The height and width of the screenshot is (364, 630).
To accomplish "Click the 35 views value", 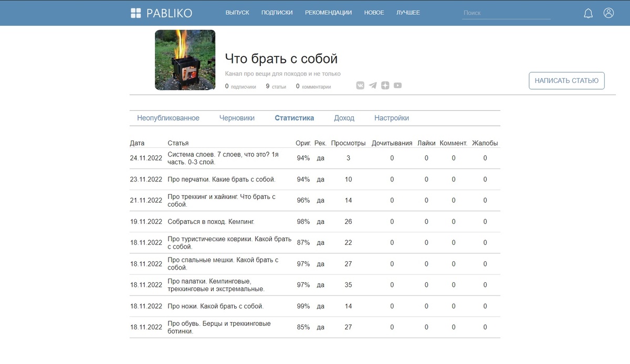I will tap(349, 285).
